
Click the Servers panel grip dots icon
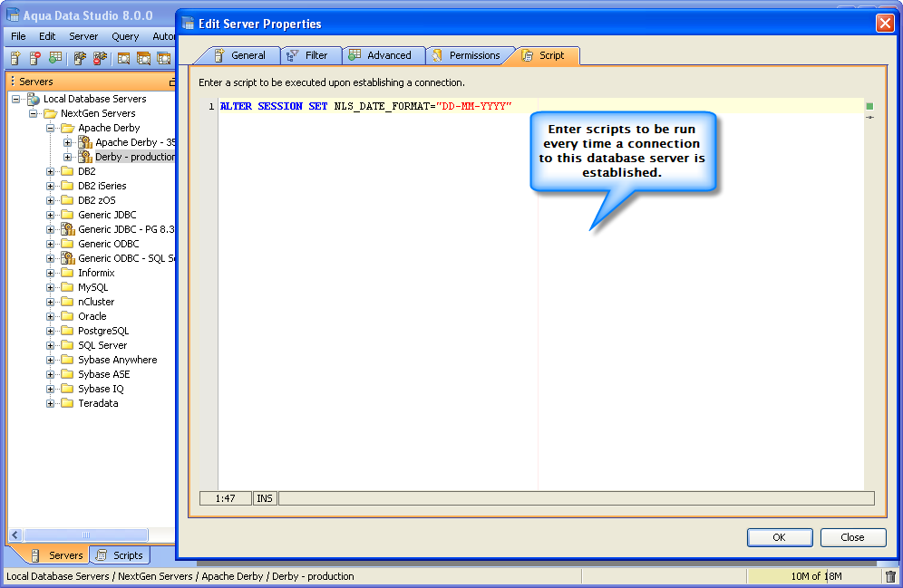click(x=13, y=82)
